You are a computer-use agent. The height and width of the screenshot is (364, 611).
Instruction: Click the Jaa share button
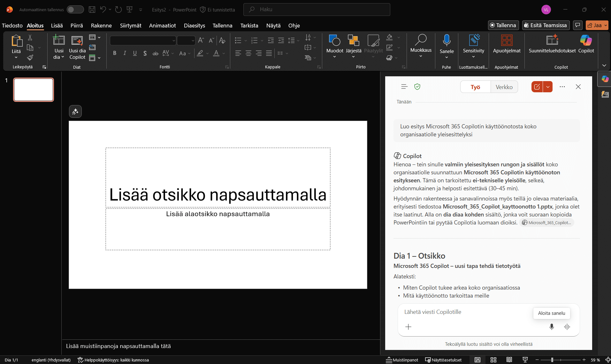[594, 25]
